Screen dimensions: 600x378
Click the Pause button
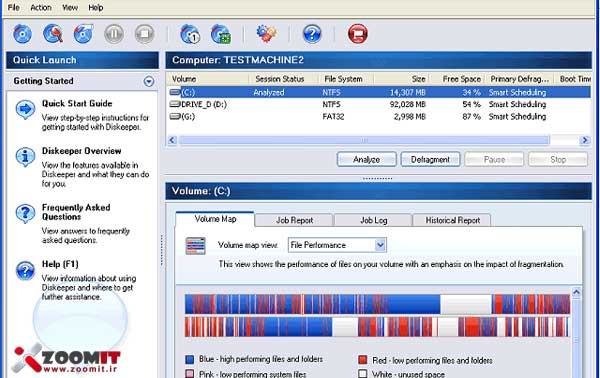[494, 160]
